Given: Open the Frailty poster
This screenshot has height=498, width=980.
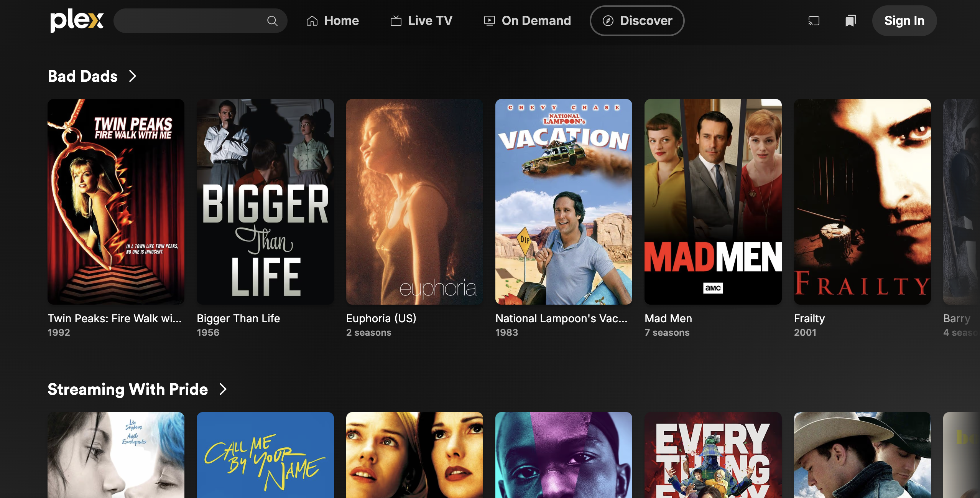Looking at the screenshot, I should (x=862, y=202).
